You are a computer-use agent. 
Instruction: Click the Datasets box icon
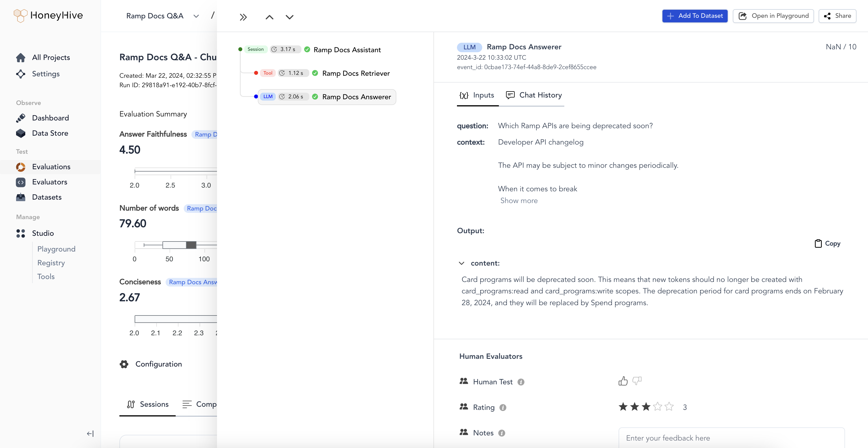point(21,197)
